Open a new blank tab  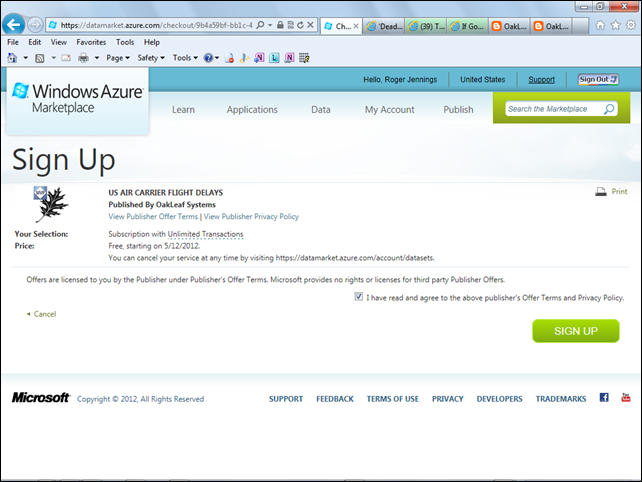[580, 26]
